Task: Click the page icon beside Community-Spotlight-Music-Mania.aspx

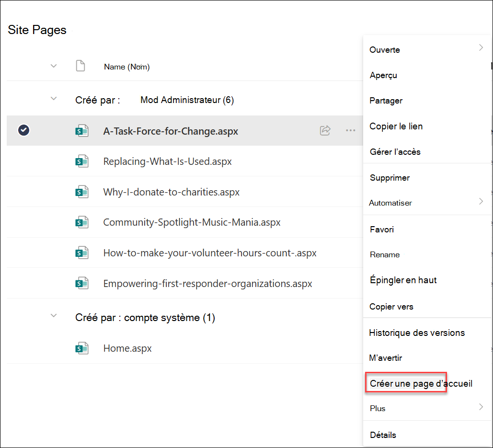Action: [82, 222]
